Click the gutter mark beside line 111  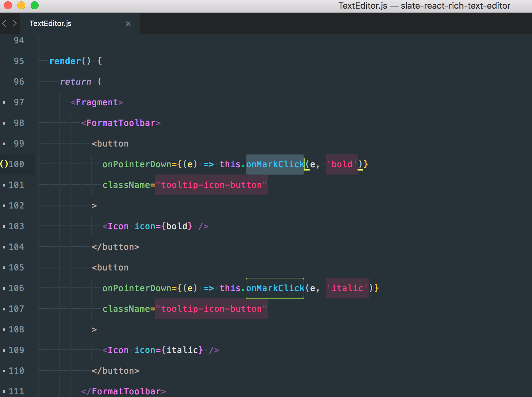(x=4, y=392)
